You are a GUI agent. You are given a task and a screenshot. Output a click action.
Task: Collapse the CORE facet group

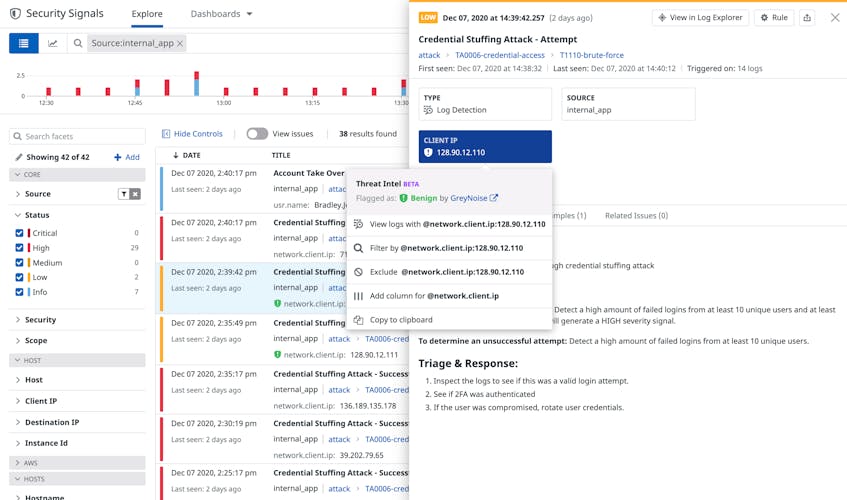pyautogui.click(x=77, y=174)
